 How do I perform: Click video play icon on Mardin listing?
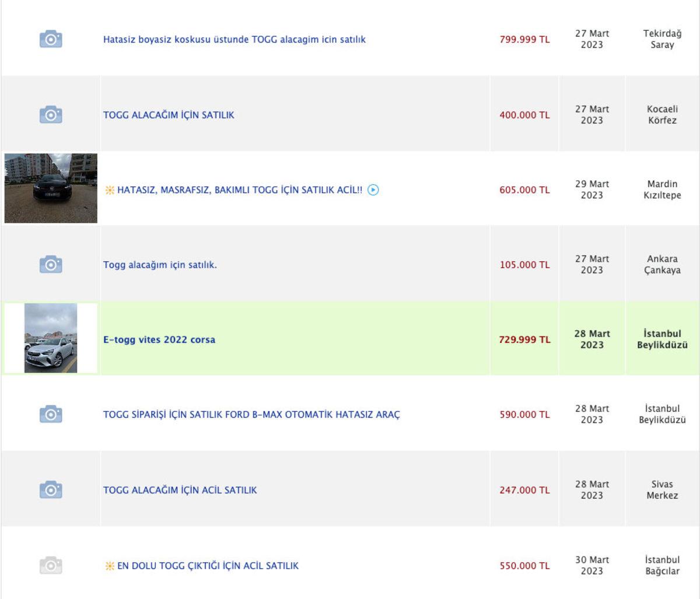[x=373, y=190]
